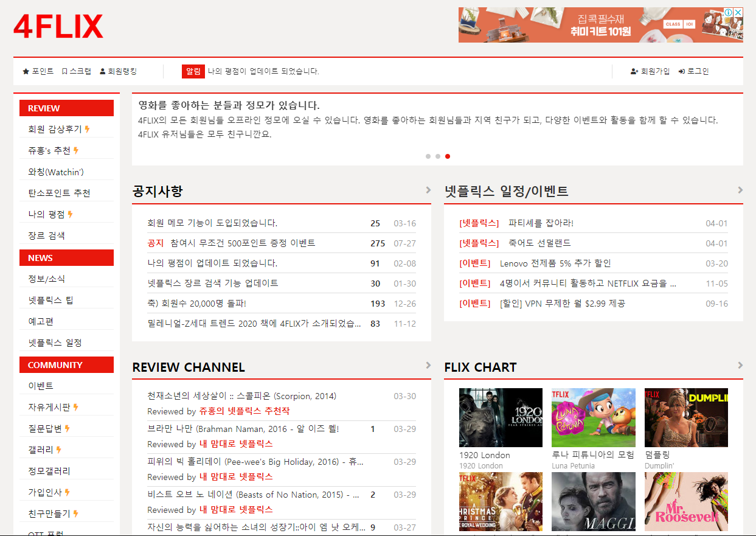
Task: Open headline 영화를 좋아하는 분들과 정모가 있습니다
Action: point(229,105)
